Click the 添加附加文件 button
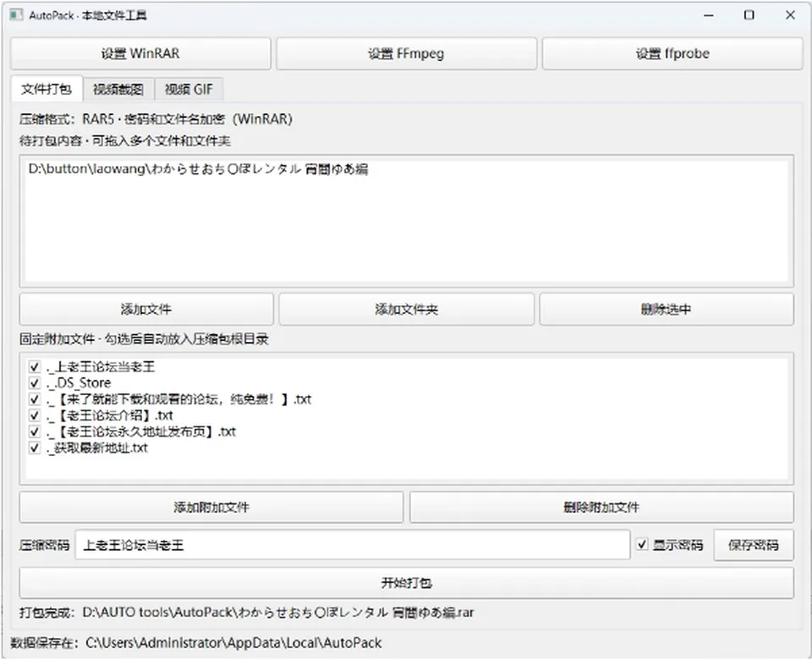 pos(211,507)
